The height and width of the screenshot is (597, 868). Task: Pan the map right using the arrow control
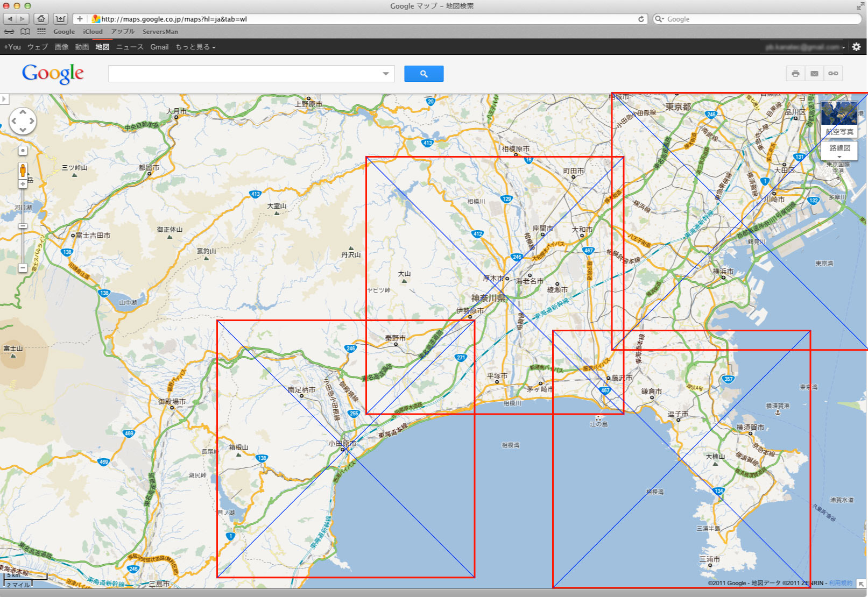[32, 121]
